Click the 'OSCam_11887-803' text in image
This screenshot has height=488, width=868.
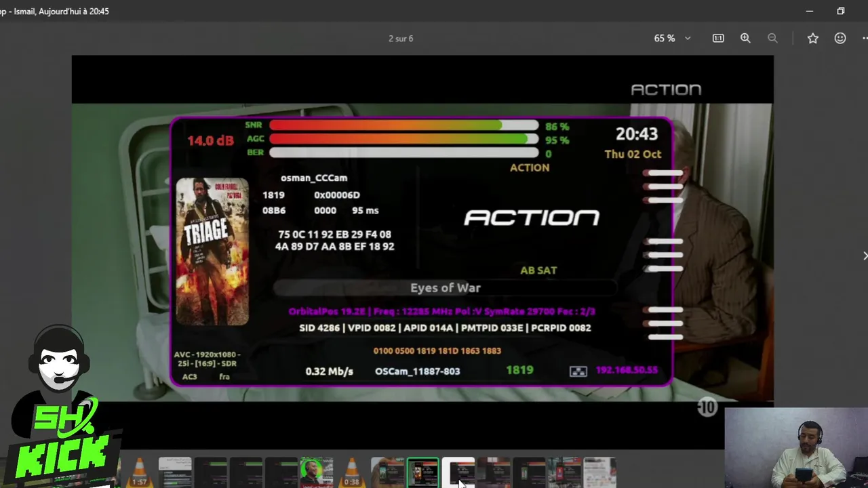[x=417, y=371]
